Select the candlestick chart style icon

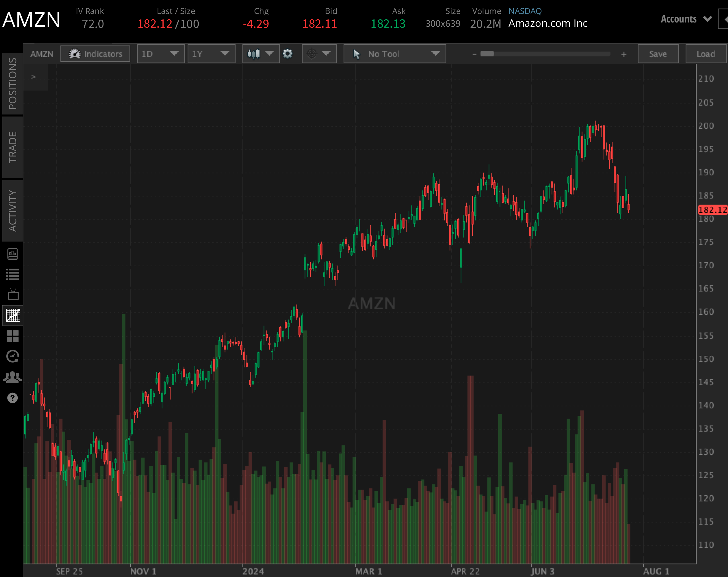[254, 54]
